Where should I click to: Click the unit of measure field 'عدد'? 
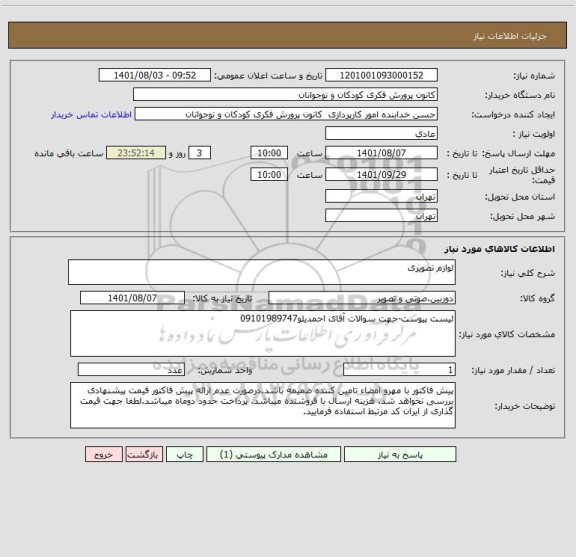point(131,370)
